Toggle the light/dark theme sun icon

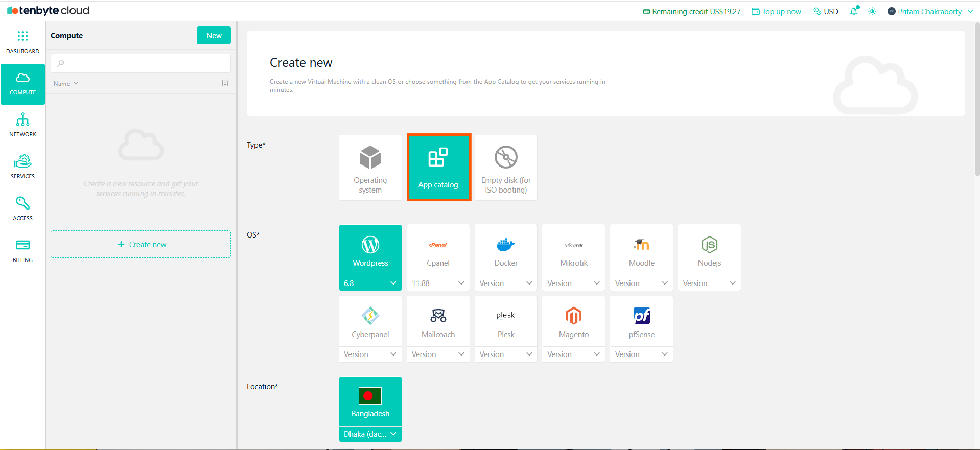point(872,11)
